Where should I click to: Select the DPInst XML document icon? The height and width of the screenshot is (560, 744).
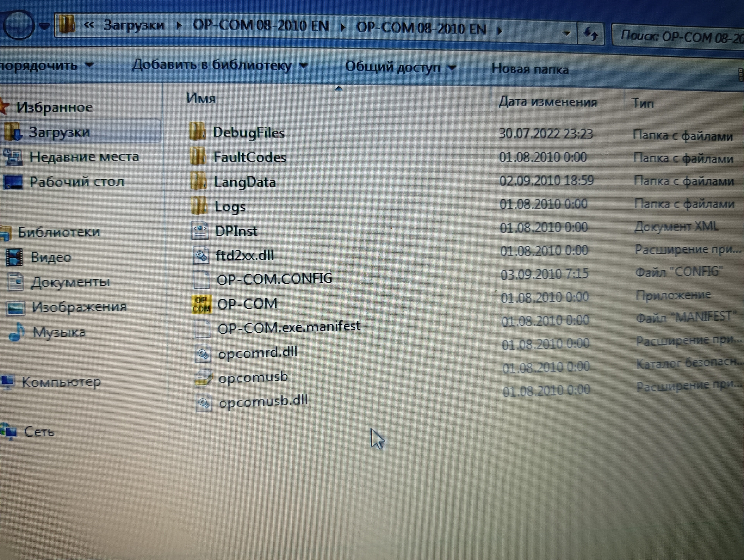[x=200, y=231]
